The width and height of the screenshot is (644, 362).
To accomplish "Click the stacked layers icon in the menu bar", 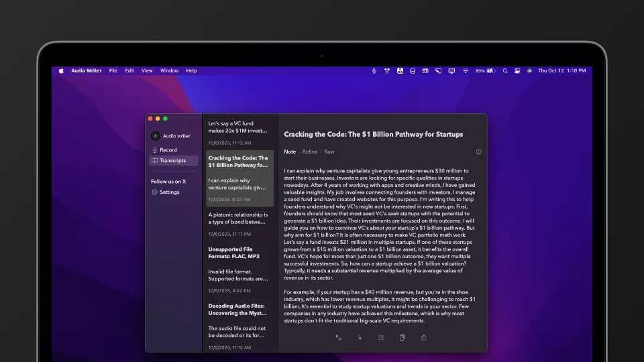I will point(413,70).
